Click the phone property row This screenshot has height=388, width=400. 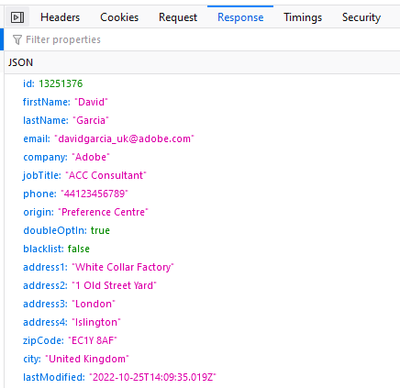click(202, 194)
